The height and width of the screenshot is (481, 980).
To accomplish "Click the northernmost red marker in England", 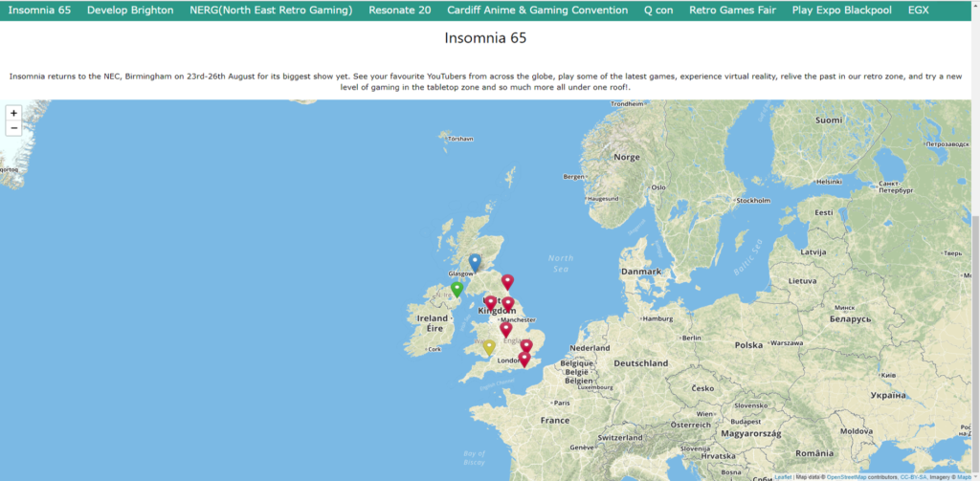I will pos(507,282).
